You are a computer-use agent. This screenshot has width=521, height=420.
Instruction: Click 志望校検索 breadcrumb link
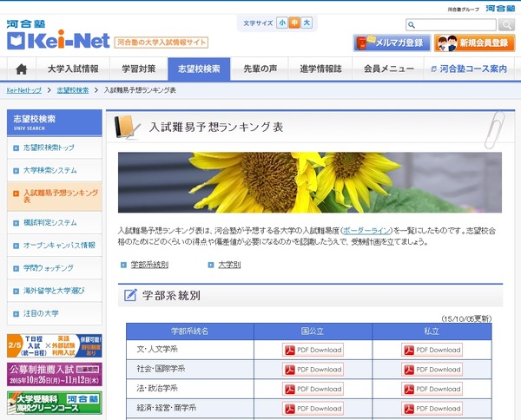(x=73, y=90)
